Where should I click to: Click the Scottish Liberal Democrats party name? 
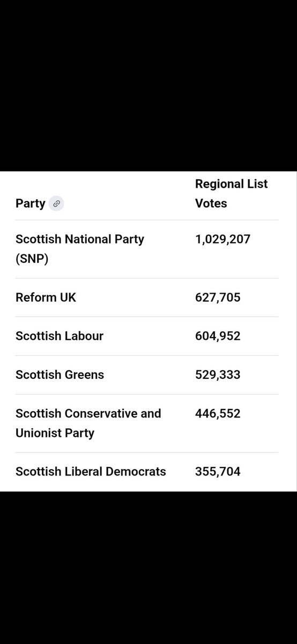[91, 472]
